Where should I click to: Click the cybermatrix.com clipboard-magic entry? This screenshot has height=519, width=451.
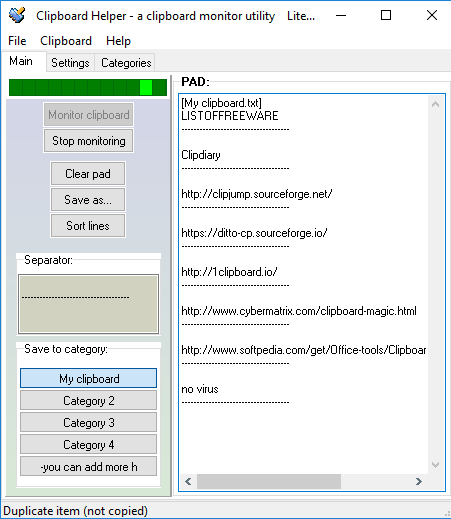(x=299, y=311)
